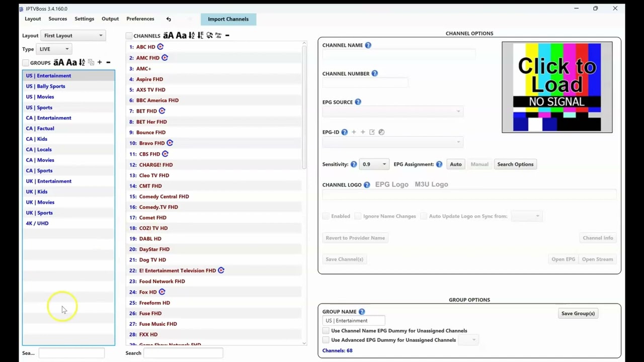Select channel 23: Food Network FHD

tap(214, 282)
